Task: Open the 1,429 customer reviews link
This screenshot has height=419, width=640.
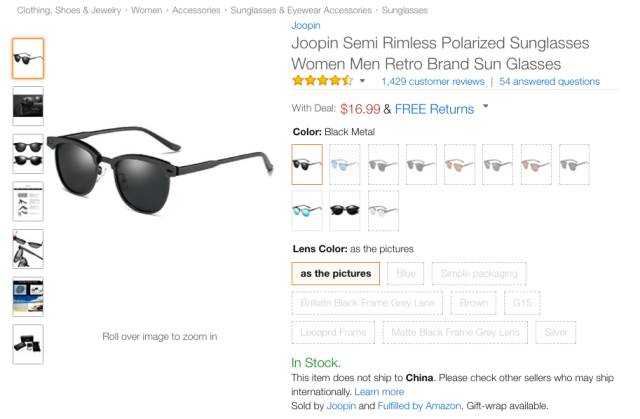Action: coord(433,82)
